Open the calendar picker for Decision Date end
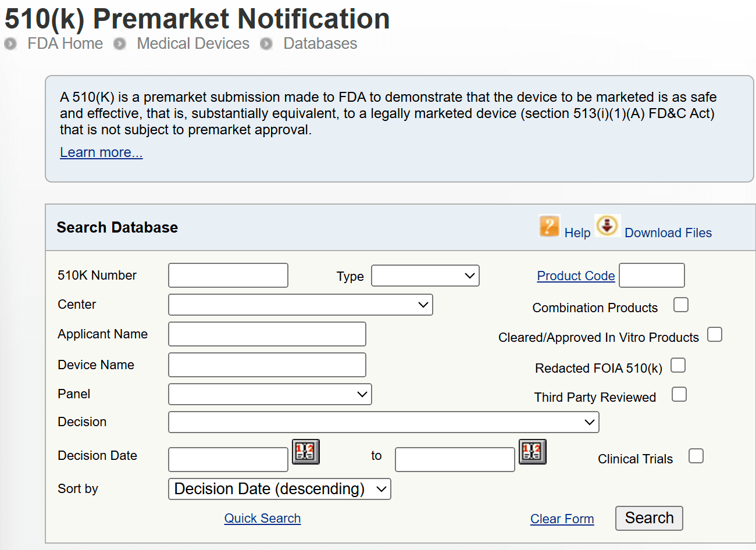Screen dimensions: 756x550 532,452
